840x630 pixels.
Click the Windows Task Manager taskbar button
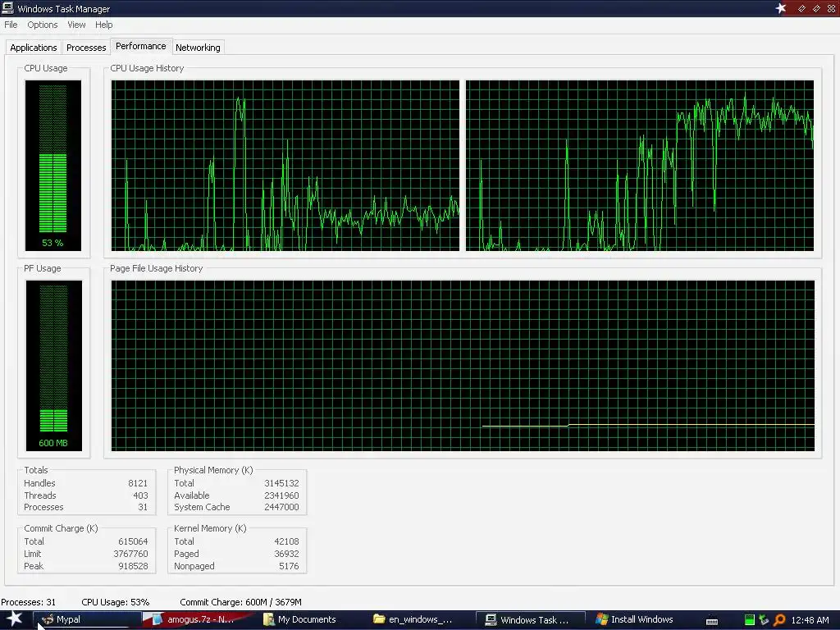pyautogui.click(x=531, y=620)
